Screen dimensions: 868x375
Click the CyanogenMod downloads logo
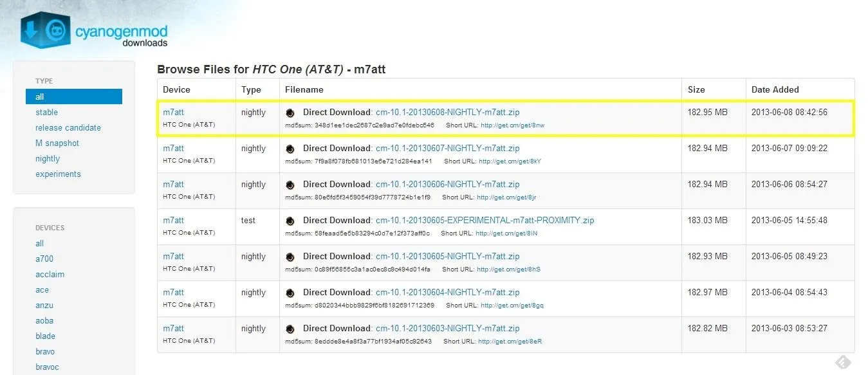[x=95, y=30]
